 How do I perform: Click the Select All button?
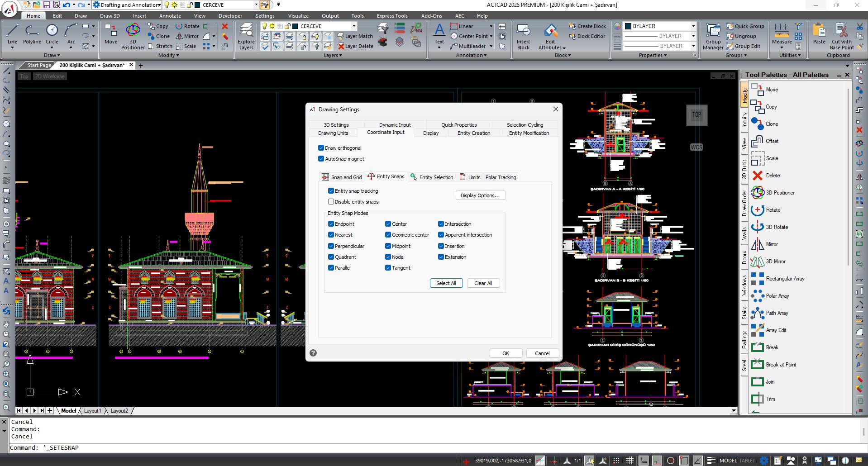coord(446,283)
